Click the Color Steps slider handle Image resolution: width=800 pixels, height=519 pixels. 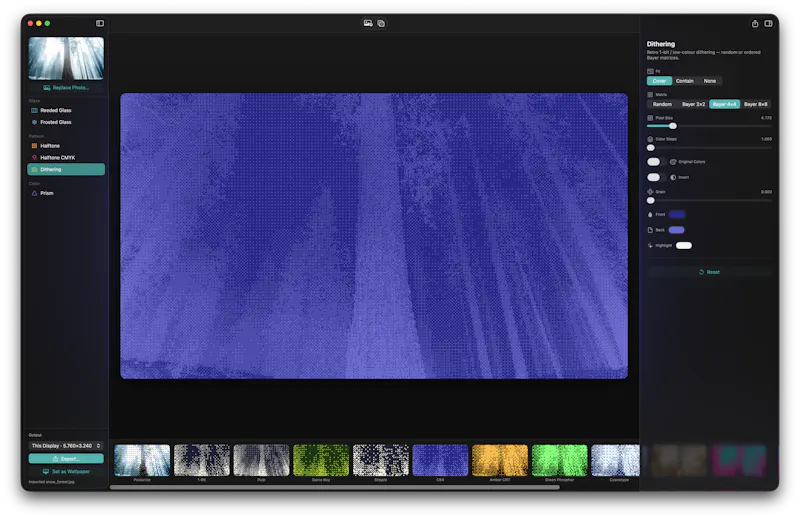(x=651, y=148)
